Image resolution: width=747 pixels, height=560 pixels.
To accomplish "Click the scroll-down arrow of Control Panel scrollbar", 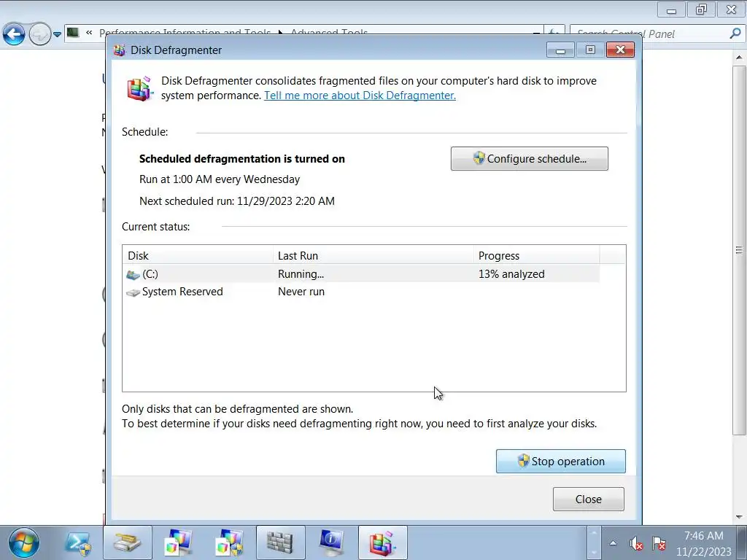I will (x=739, y=517).
